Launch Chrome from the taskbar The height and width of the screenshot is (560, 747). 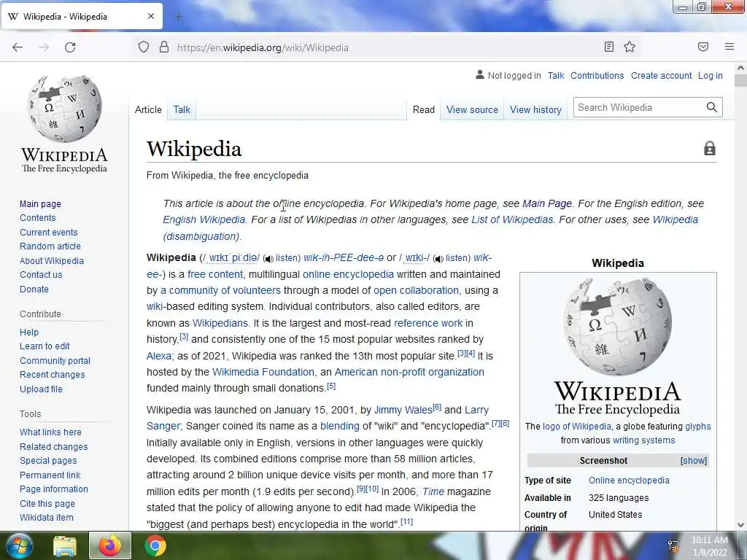155,545
